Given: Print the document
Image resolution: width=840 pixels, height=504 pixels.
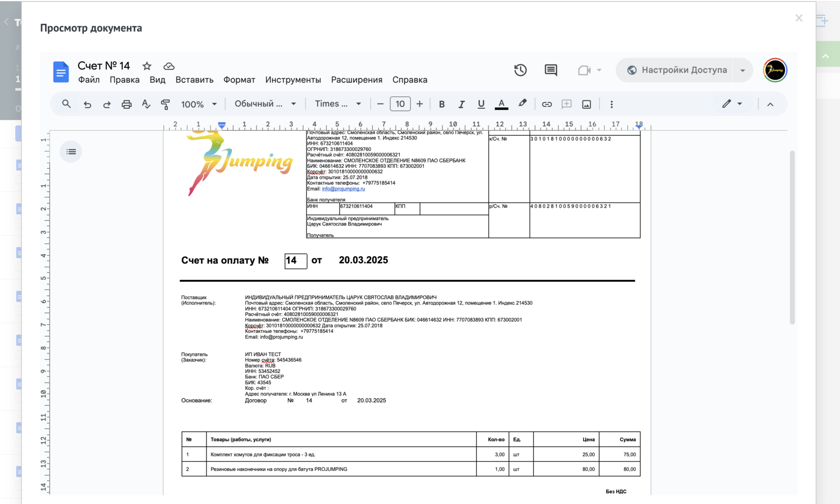Looking at the screenshot, I should tap(126, 104).
